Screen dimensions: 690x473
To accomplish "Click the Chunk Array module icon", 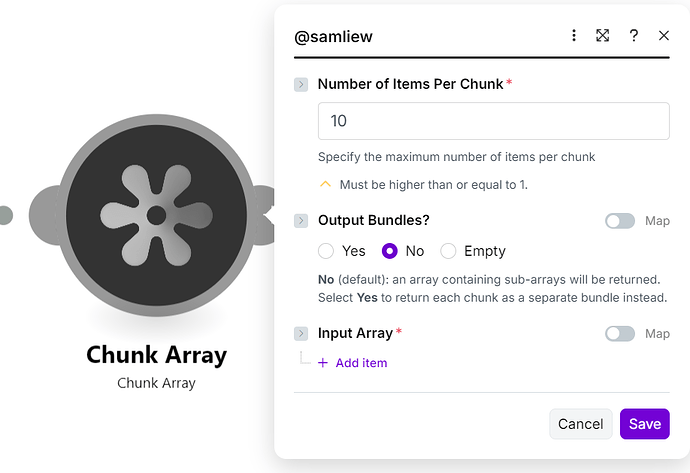I will (156, 214).
